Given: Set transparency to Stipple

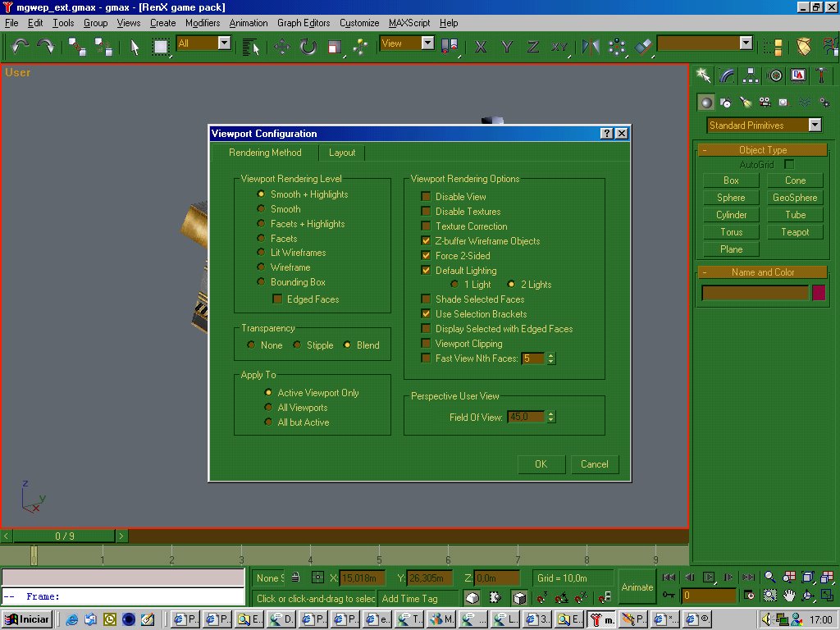Looking at the screenshot, I should tap(297, 345).
